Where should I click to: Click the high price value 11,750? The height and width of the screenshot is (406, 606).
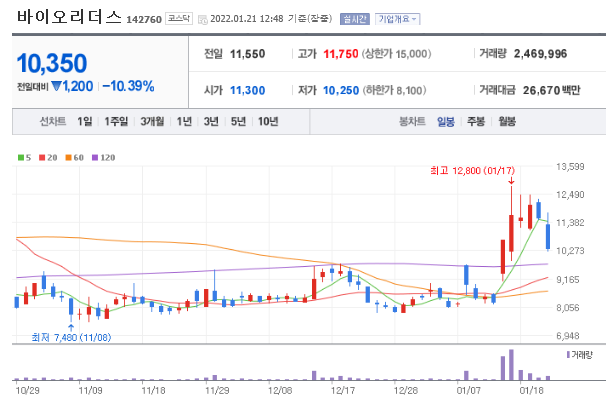[x=340, y=54]
